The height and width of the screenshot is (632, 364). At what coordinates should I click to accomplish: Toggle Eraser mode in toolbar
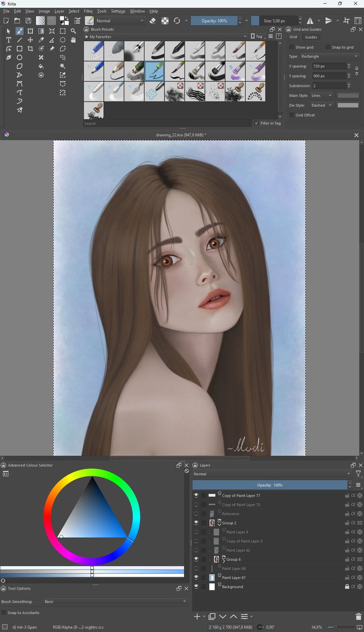(x=153, y=21)
